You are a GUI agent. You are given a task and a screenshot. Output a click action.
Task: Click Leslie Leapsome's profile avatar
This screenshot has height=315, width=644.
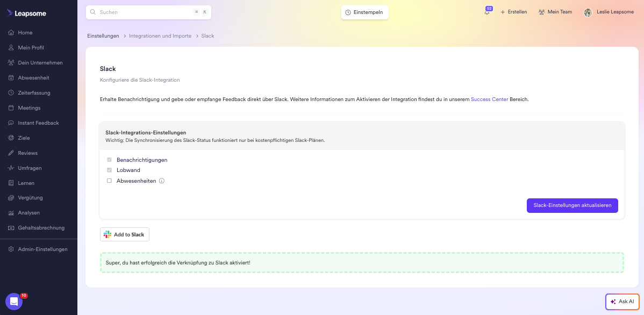(588, 12)
